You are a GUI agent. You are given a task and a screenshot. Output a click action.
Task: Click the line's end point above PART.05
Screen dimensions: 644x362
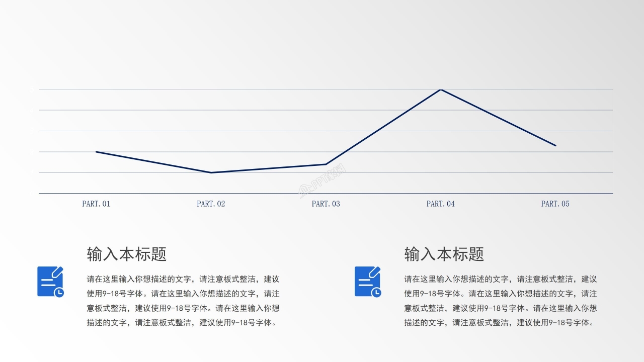(x=555, y=146)
